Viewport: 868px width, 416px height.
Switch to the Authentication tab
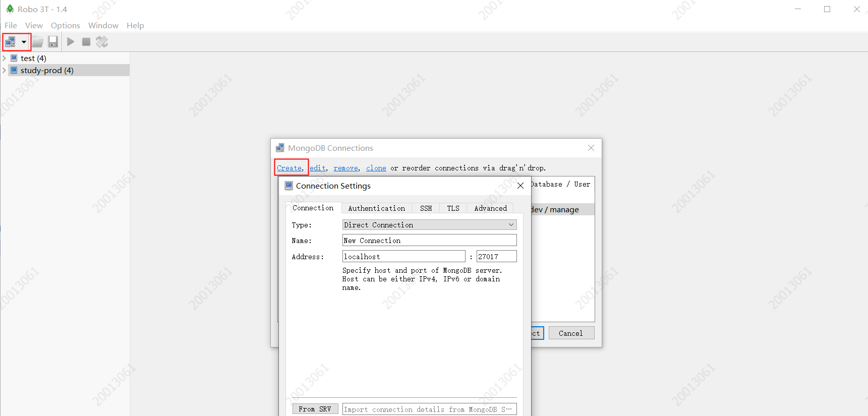coord(377,208)
